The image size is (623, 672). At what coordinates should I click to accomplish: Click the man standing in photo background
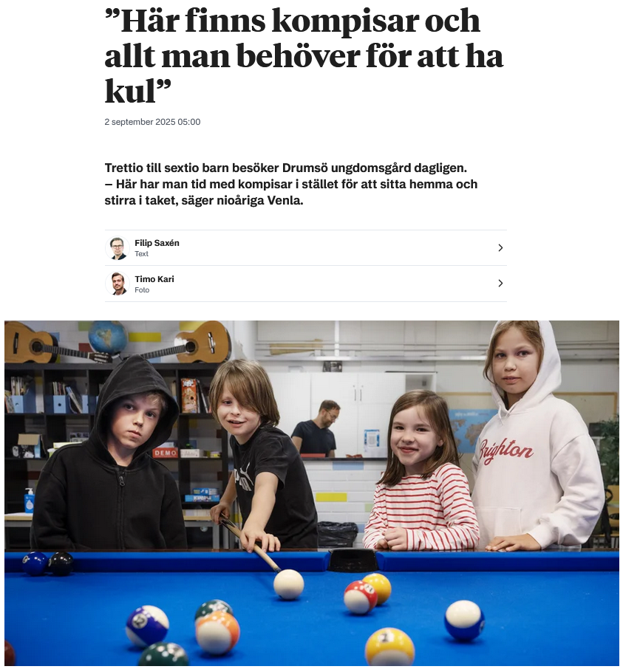(x=316, y=428)
